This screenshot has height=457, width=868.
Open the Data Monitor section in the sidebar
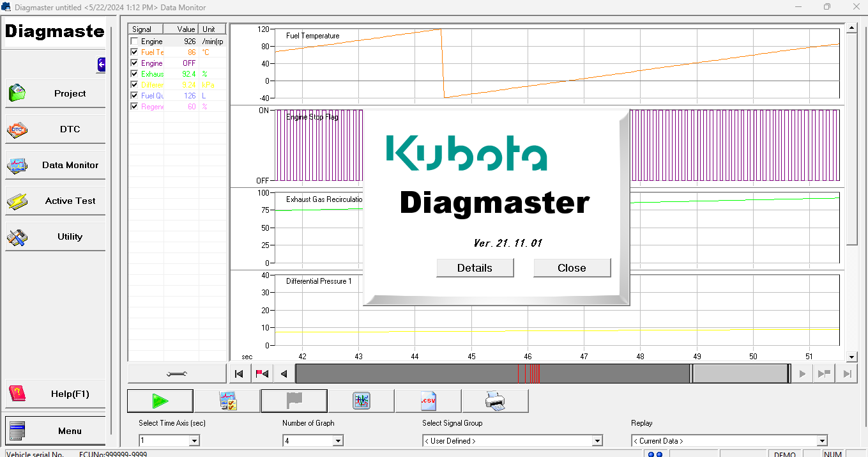(x=55, y=165)
